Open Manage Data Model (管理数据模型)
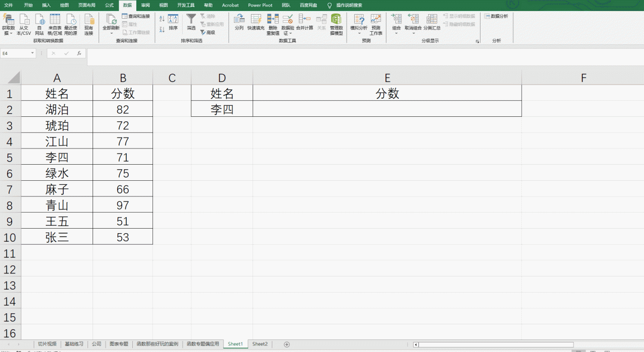Screen dimensions: 644x352 click(336, 24)
